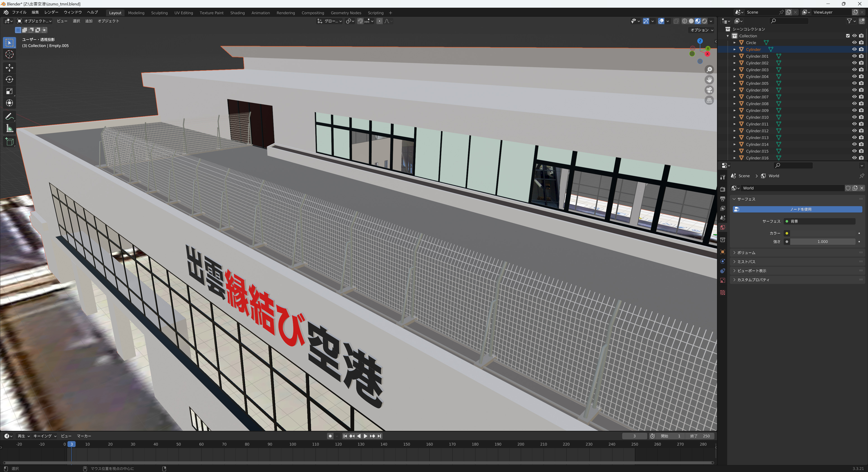This screenshot has width=868, height=472.
Task: Activate the Select Box tool
Action: (x=9, y=43)
